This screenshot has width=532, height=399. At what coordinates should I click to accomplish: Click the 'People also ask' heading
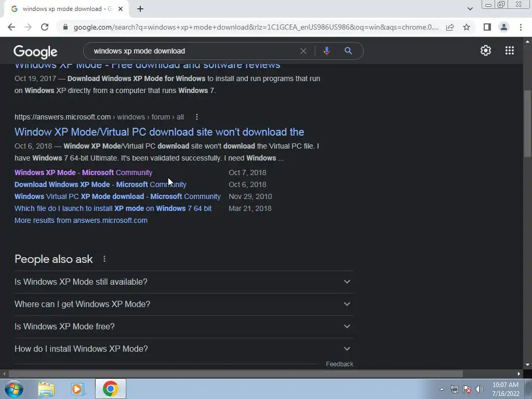54,259
